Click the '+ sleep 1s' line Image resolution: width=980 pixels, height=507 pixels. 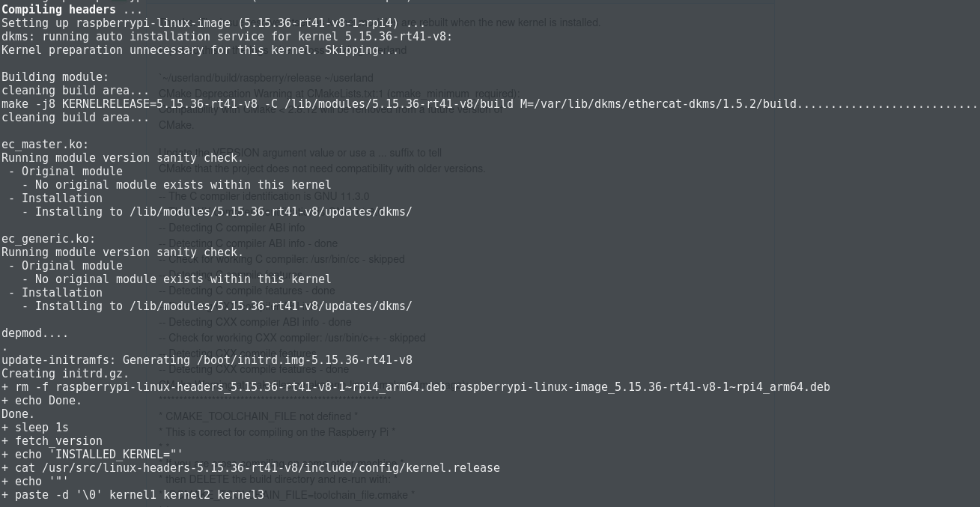35,428
